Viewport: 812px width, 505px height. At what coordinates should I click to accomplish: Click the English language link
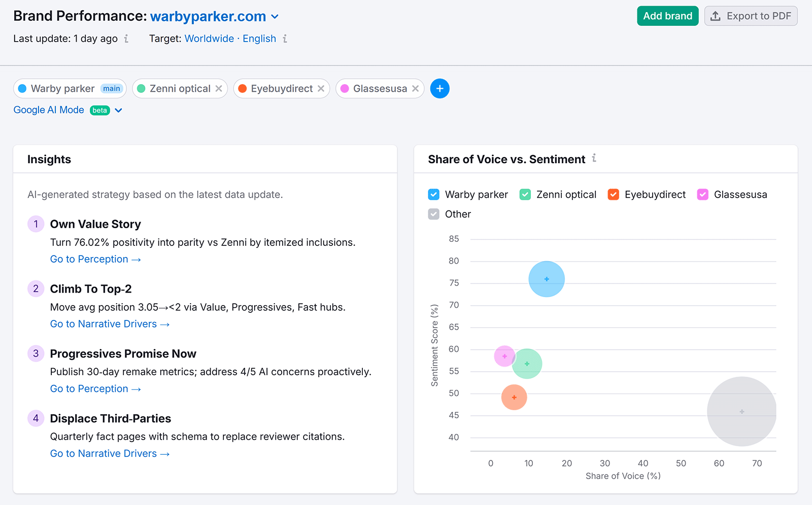[x=259, y=39]
